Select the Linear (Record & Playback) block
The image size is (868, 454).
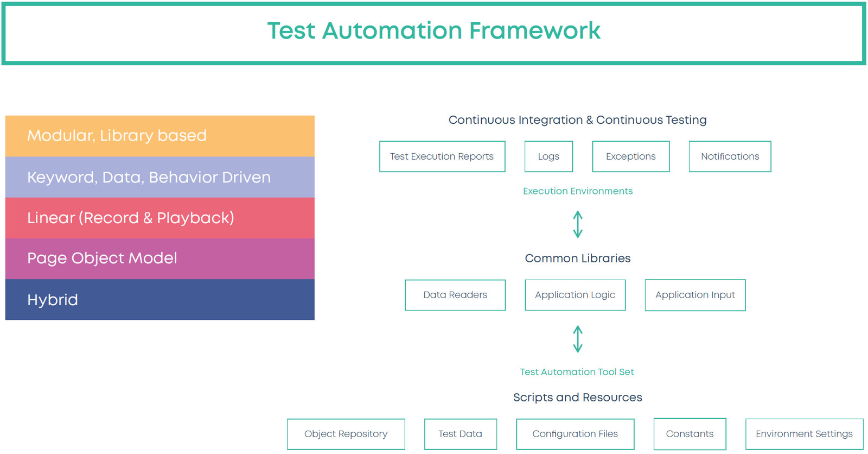point(160,218)
